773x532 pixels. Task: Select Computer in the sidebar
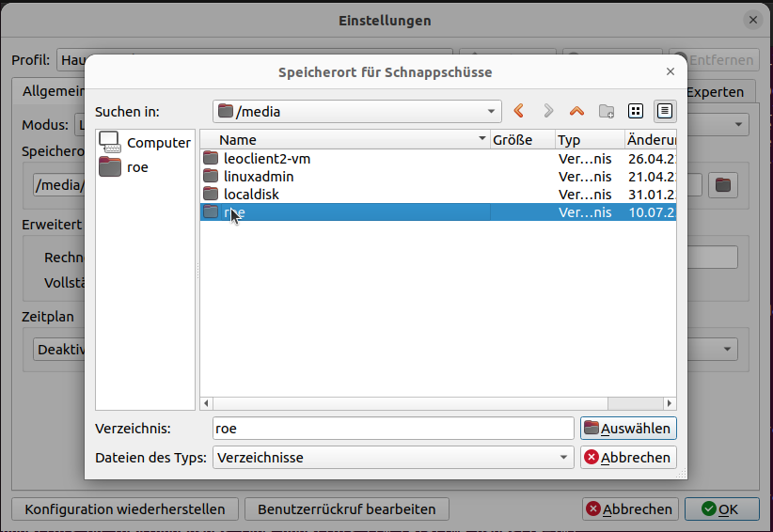pyautogui.click(x=146, y=143)
